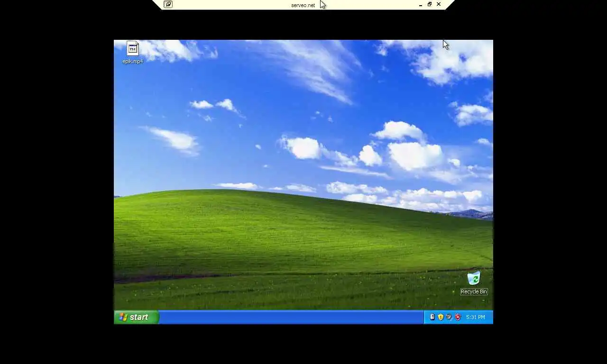Image resolution: width=607 pixels, height=364 pixels.
Task: Minimize the serveo.net remote session
Action: (x=421, y=5)
